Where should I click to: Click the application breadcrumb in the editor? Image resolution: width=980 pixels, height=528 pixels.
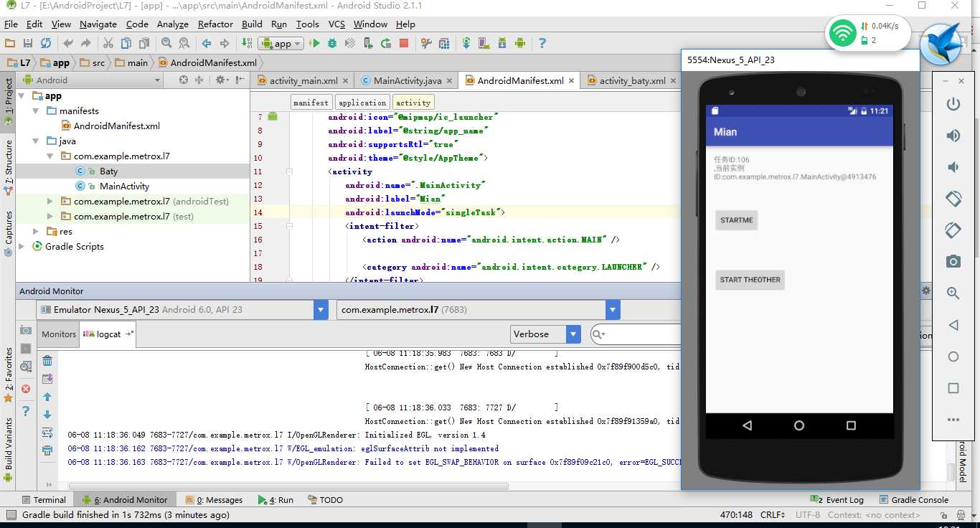[x=362, y=103]
